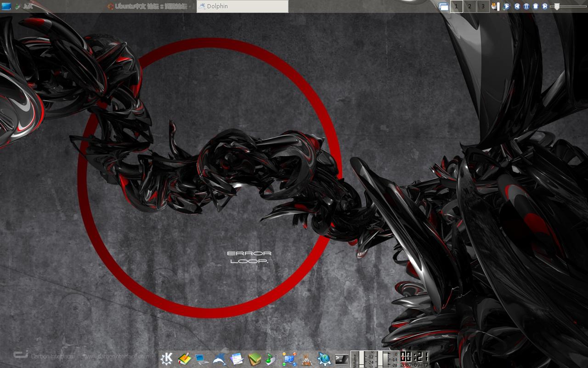The image size is (588, 368).
Task: Click the power plug battery tray icon
Action: (495, 6)
